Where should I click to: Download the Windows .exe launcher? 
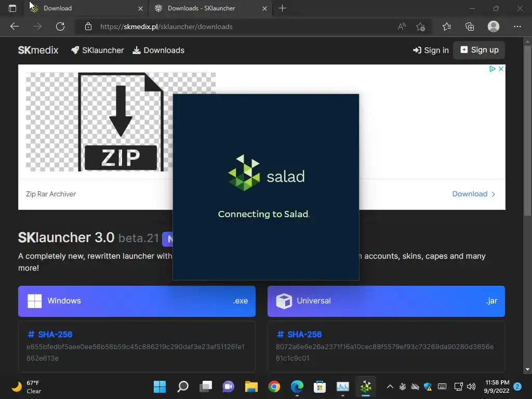click(137, 301)
